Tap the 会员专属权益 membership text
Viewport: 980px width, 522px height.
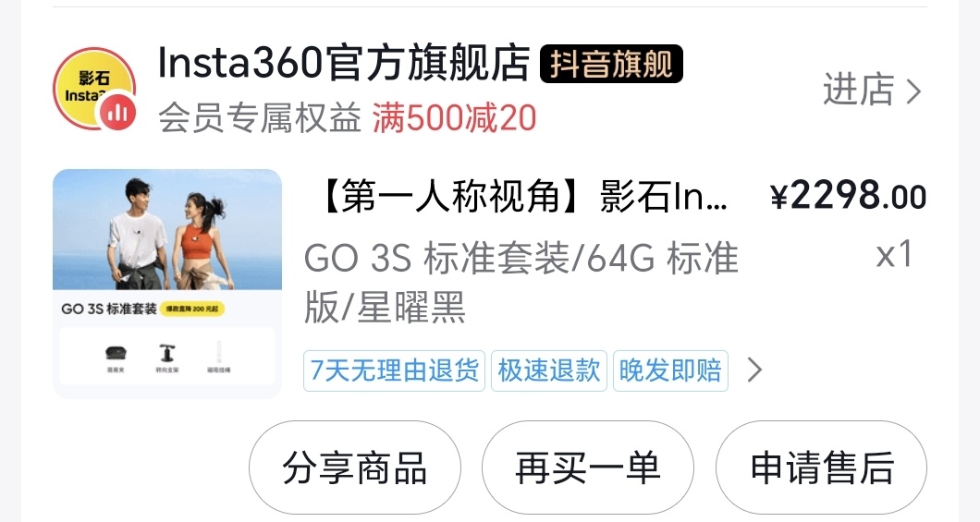coord(260,118)
